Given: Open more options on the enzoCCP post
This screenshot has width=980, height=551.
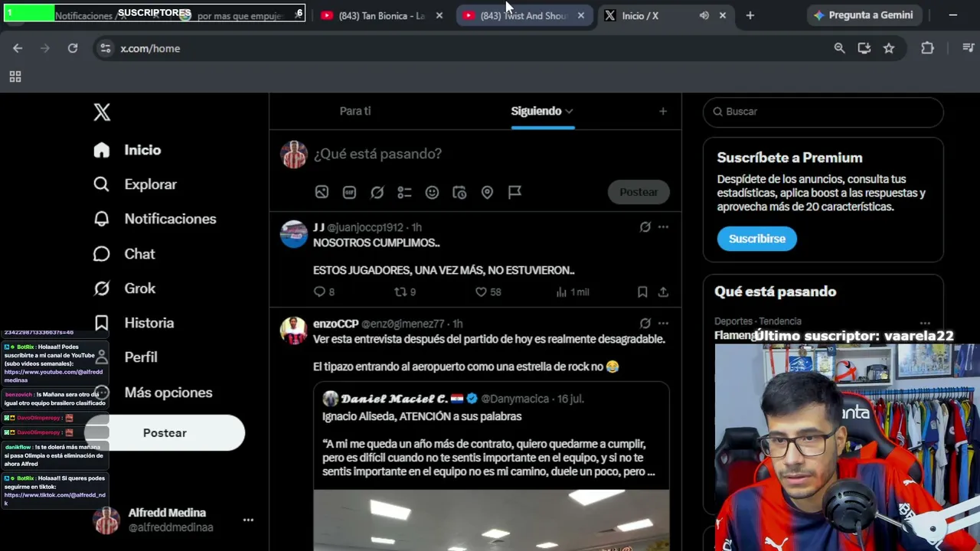Looking at the screenshot, I should pyautogui.click(x=663, y=323).
